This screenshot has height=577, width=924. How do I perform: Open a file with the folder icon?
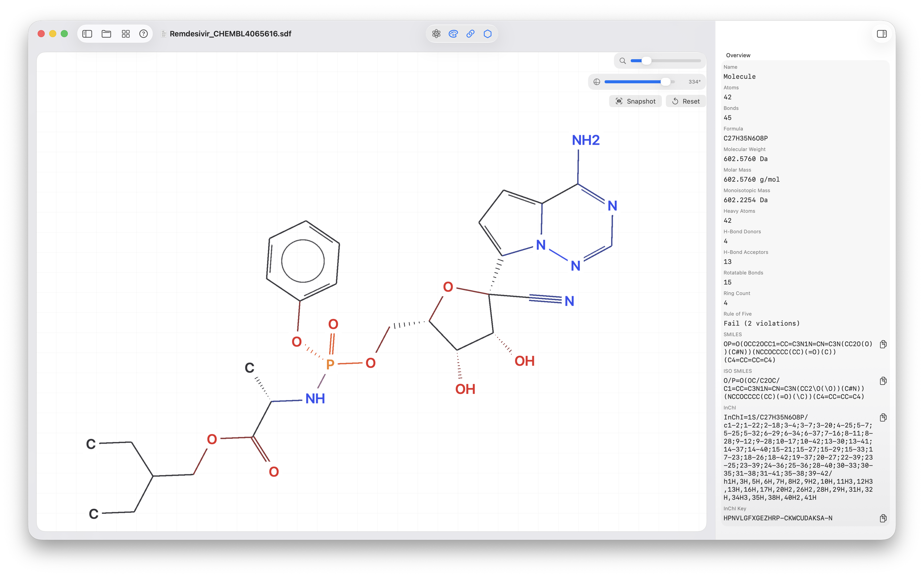[x=106, y=34]
